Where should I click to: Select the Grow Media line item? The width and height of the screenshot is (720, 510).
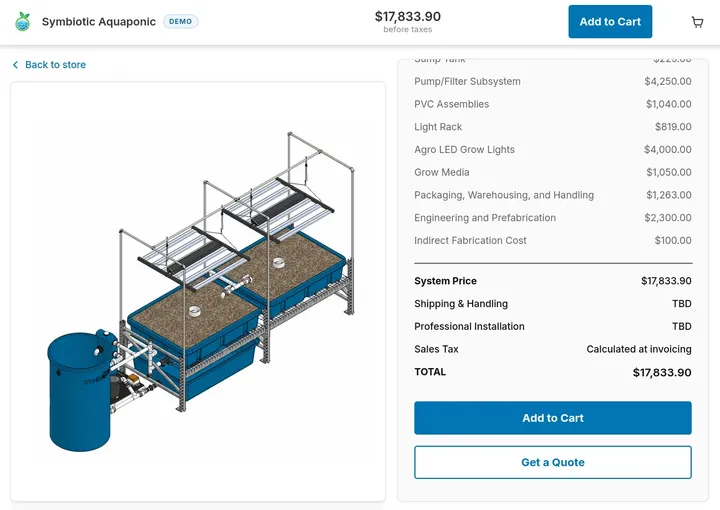pos(552,172)
